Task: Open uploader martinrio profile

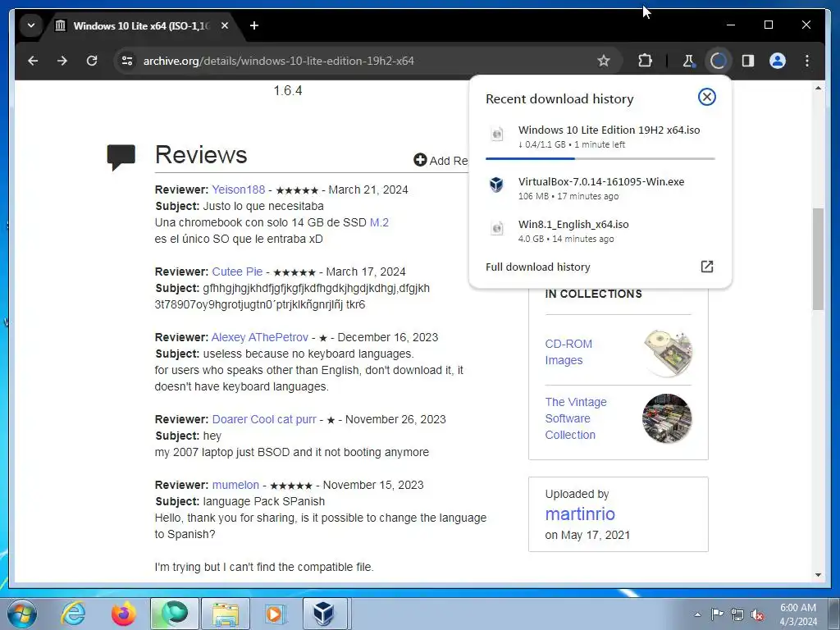Action: click(x=580, y=514)
